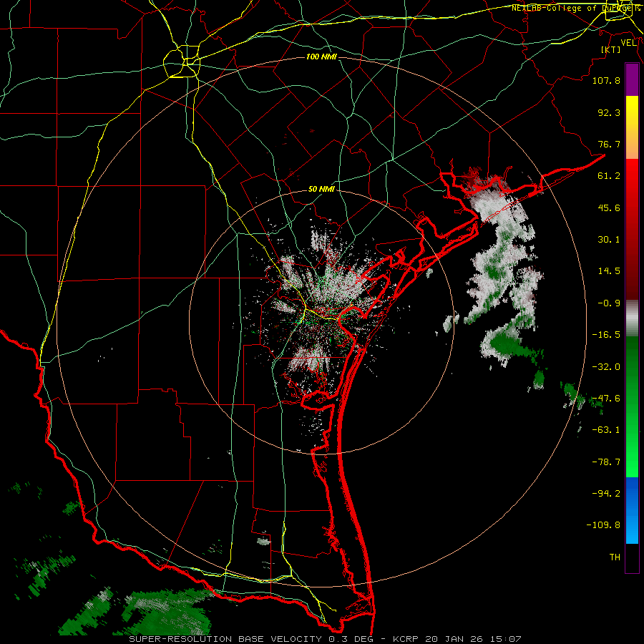Select the 92.3 value on the velocity scale
The height and width of the screenshot is (644, 644).
click(x=609, y=112)
